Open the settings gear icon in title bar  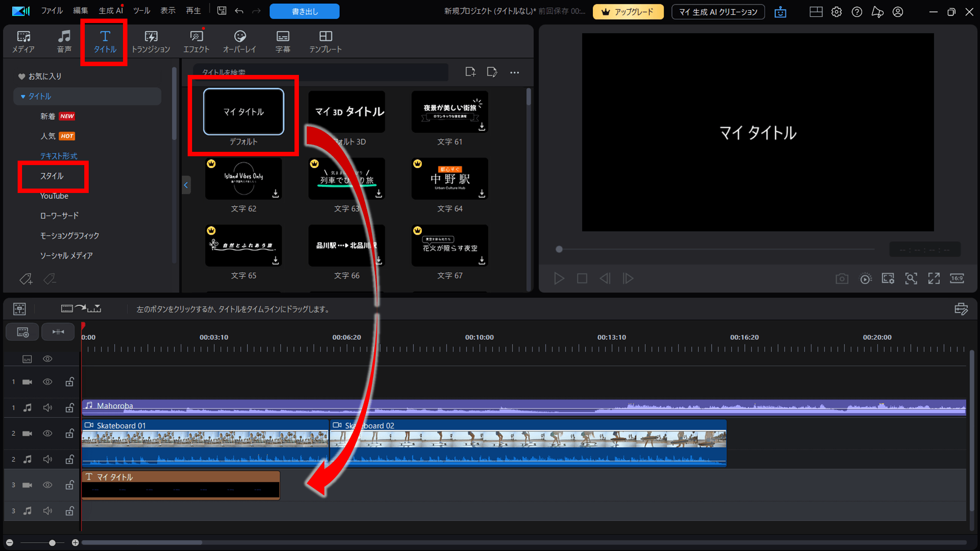click(836, 12)
